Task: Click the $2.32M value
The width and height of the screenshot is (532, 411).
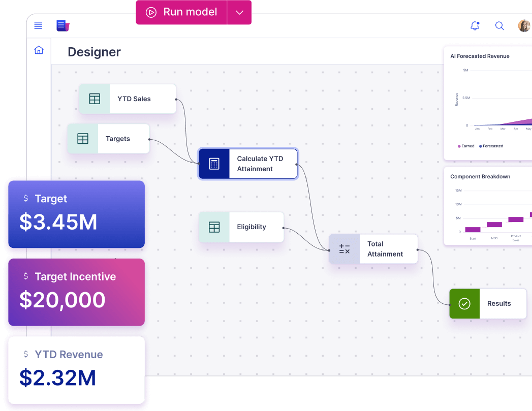Action: [x=58, y=378]
